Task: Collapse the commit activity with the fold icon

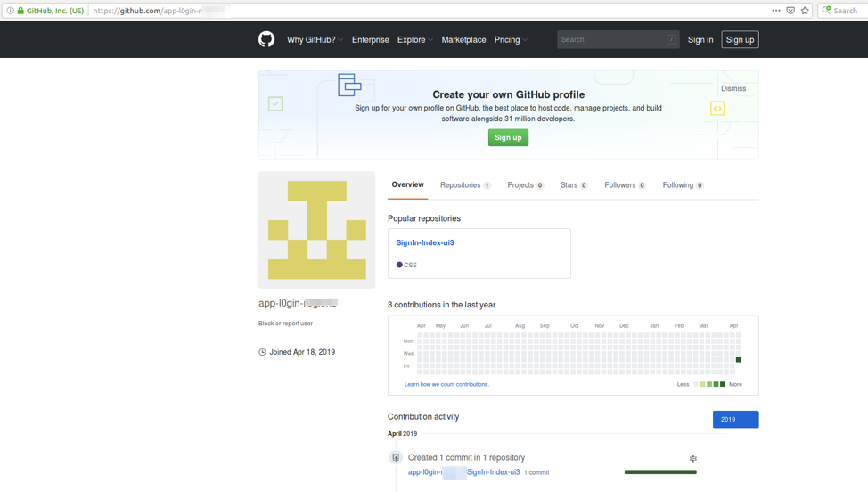Action: pos(693,458)
